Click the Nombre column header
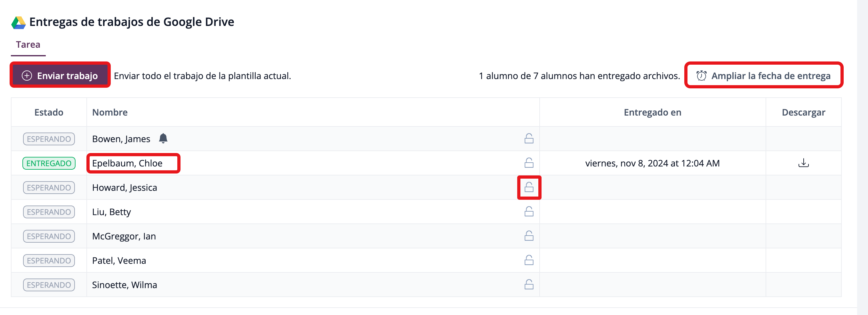Image resolution: width=868 pixels, height=315 pixels. click(110, 112)
